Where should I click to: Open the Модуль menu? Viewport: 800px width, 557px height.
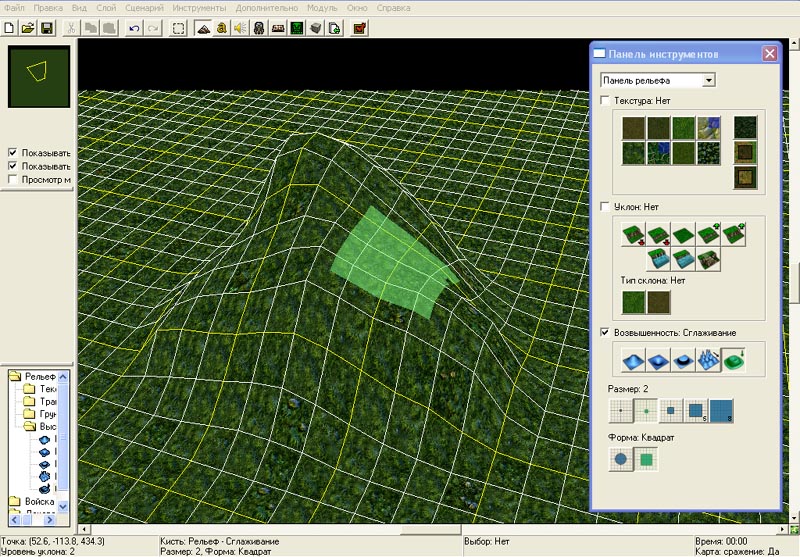322,7
